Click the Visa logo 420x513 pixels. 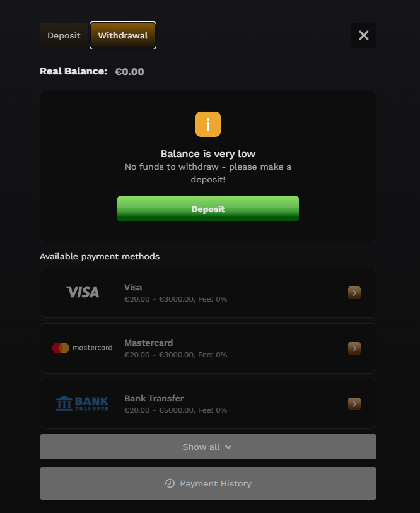tap(83, 293)
